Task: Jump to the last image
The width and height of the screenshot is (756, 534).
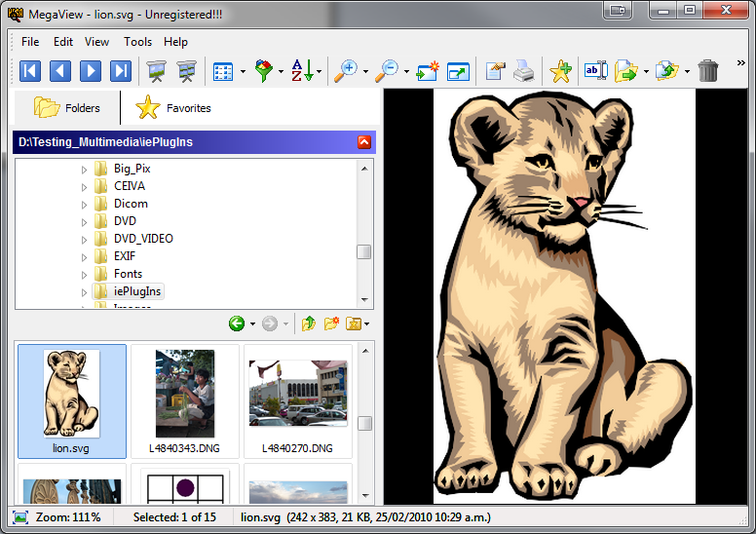Action: (121, 71)
